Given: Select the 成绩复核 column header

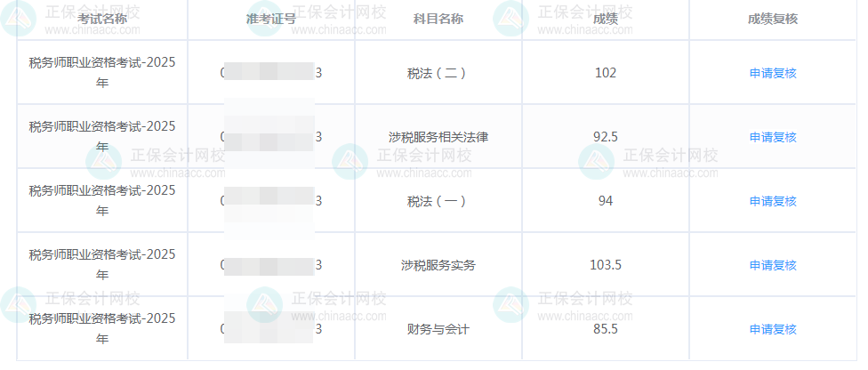Looking at the screenshot, I should (x=773, y=19).
